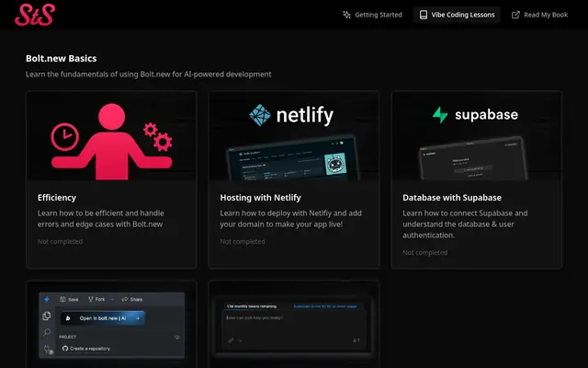
Task: Open the Read My Book link
Action: coord(539,15)
